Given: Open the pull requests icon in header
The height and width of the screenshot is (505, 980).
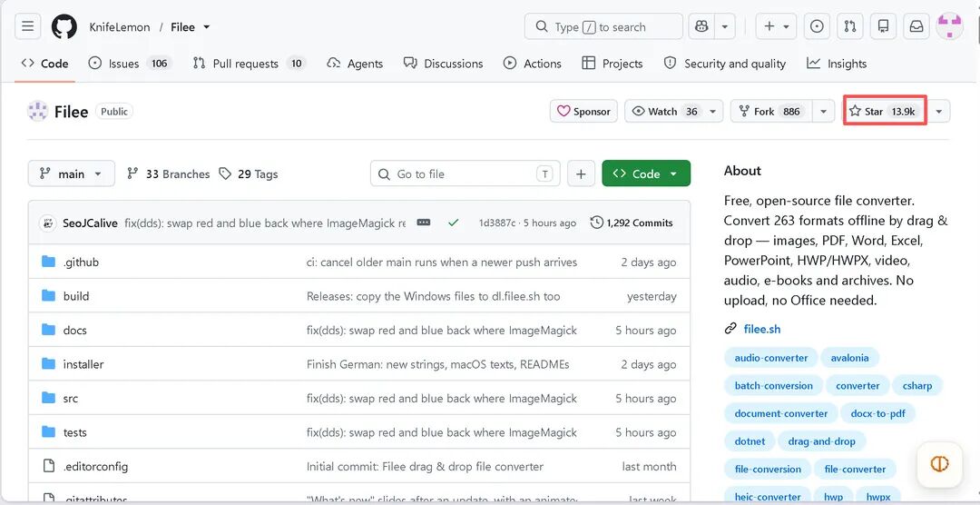Looking at the screenshot, I should 850,27.
